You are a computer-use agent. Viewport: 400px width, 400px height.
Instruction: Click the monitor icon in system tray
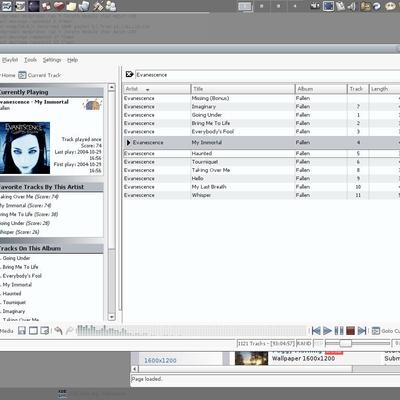point(328,6)
